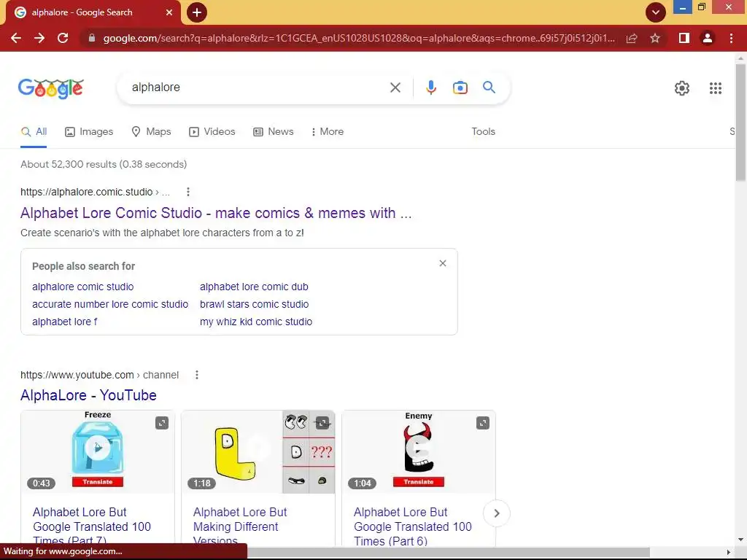The image size is (747, 560).
Task: Close the People also search for box
Action: point(443,263)
